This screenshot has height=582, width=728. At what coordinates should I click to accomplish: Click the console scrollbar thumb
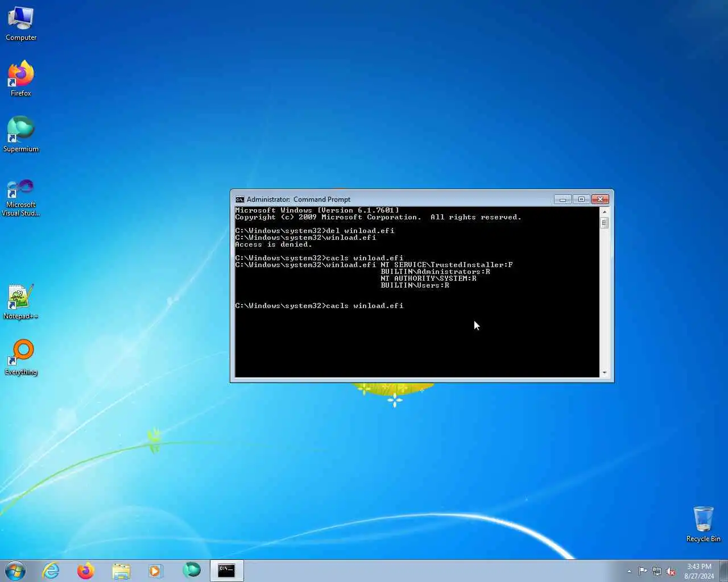(604, 223)
